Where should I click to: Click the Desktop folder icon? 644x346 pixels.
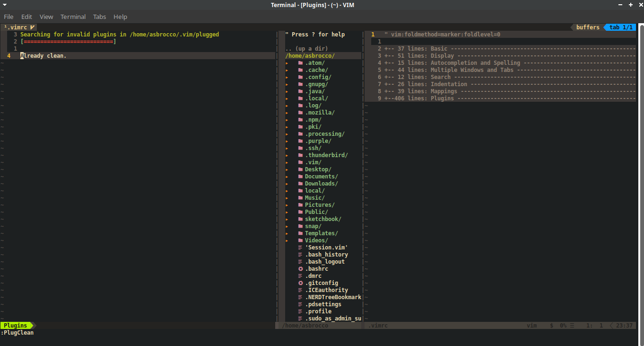[x=300, y=169]
